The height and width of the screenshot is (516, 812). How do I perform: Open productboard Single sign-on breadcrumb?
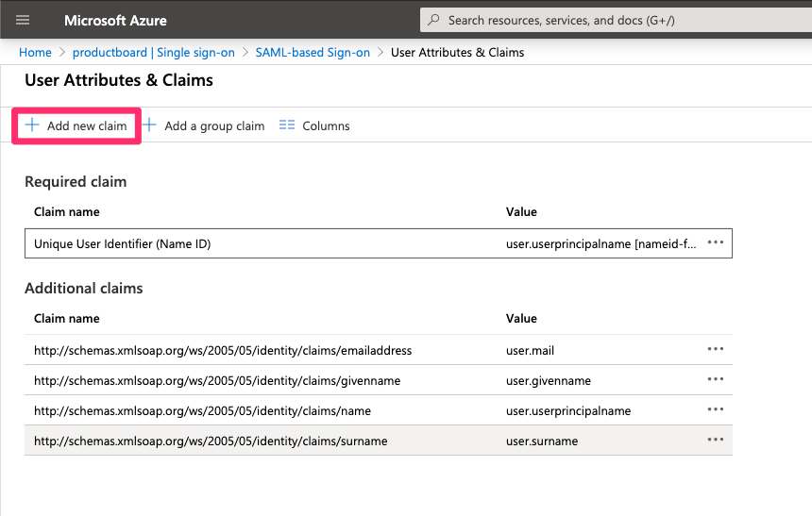pyautogui.click(x=153, y=53)
